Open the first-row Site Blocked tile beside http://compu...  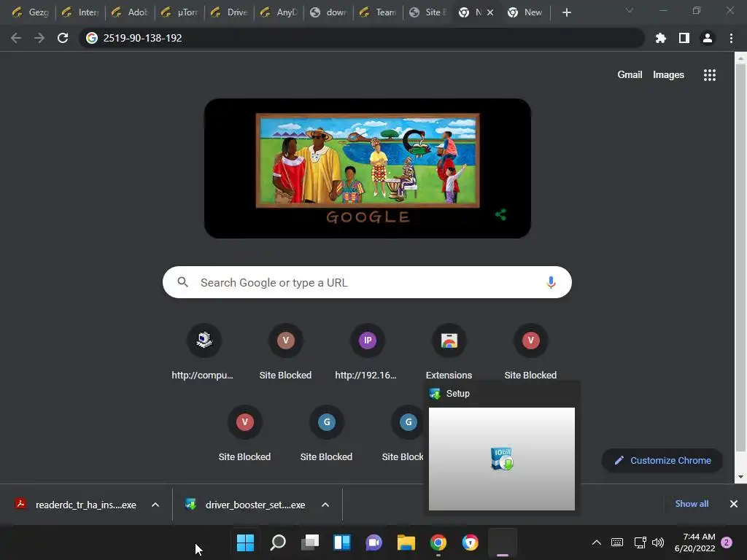coord(285,352)
